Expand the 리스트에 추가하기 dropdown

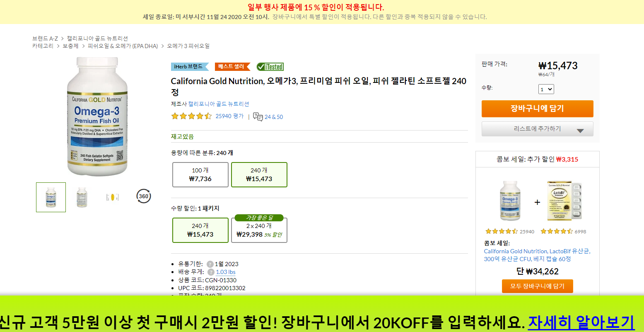pyautogui.click(x=538, y=129)
